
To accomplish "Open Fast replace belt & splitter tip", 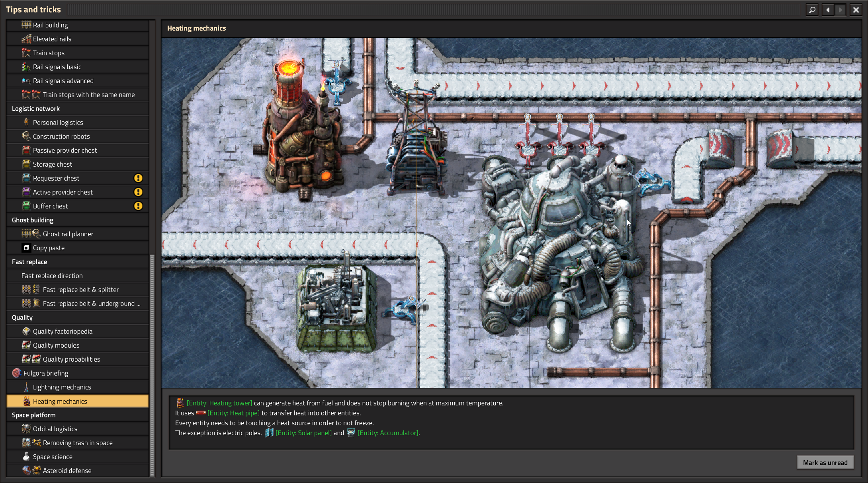I will 78,290.
